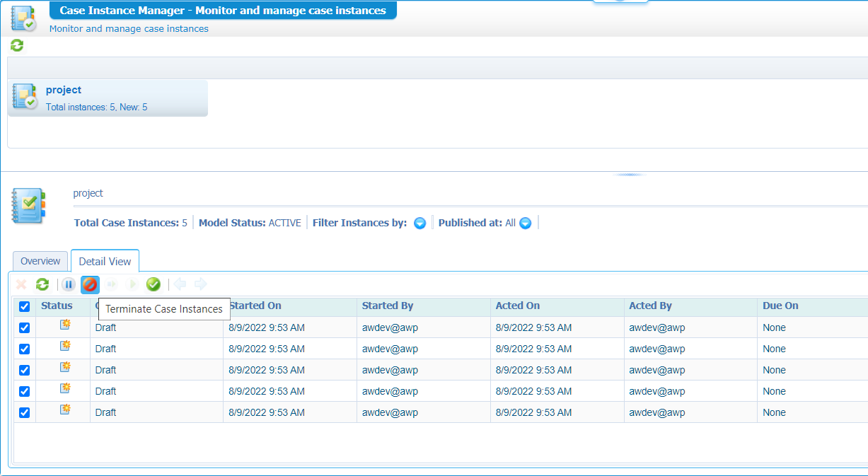Viewport: 868px width, 476px height.
Task: Uncheck the third case instance row checkbox
Action: pos(25,370)
